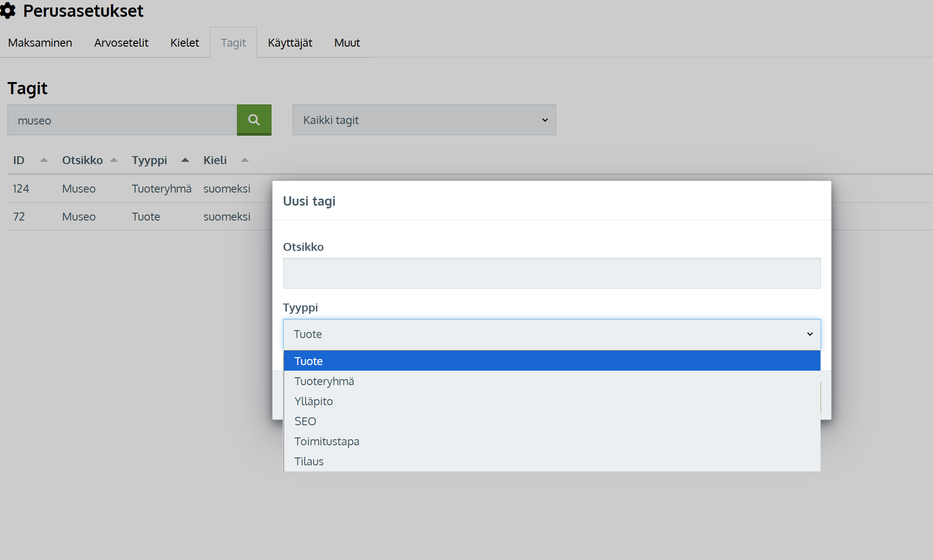Click the Kieli column header
The image size is (933, 560).
(x=215, y=160)
